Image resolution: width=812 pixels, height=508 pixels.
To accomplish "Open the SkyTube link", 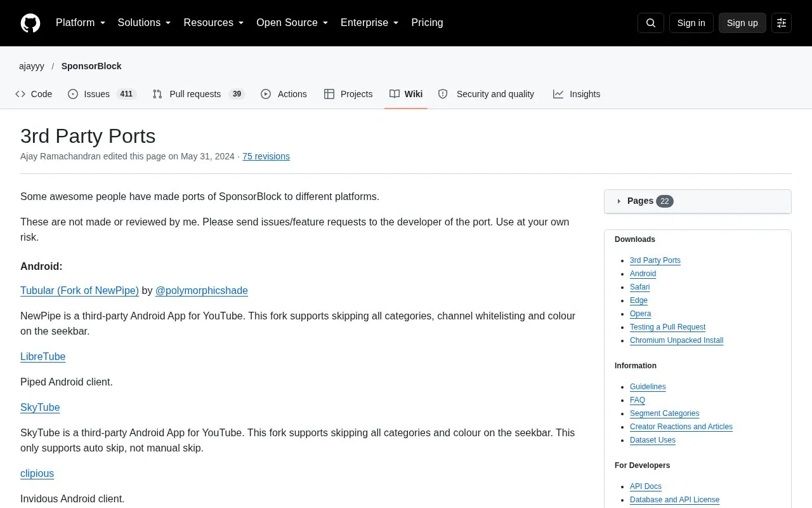I will tap(40, 408).
